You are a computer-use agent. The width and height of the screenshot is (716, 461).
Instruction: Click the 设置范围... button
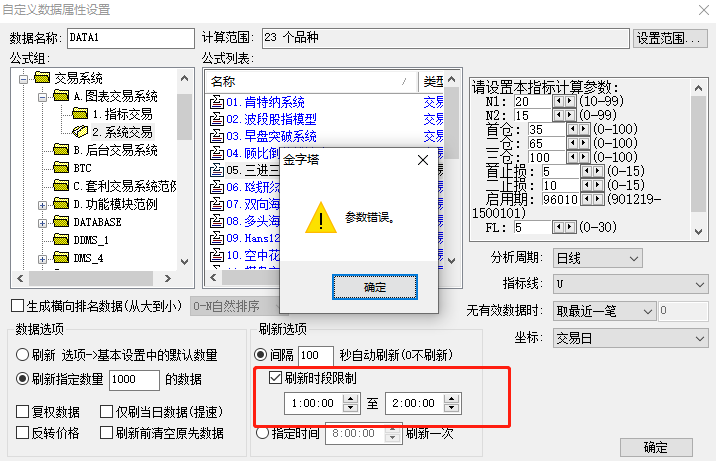click(670, 38)
